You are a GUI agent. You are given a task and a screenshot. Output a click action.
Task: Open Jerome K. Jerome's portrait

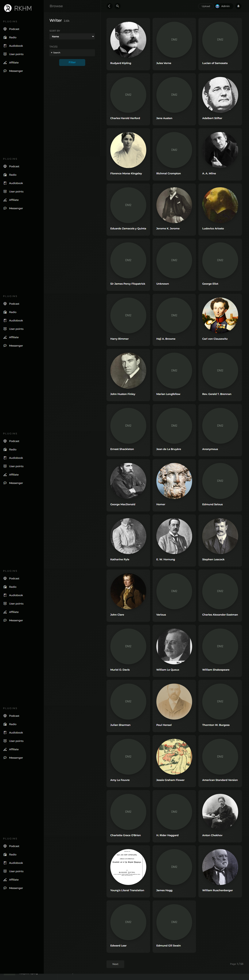174,205
